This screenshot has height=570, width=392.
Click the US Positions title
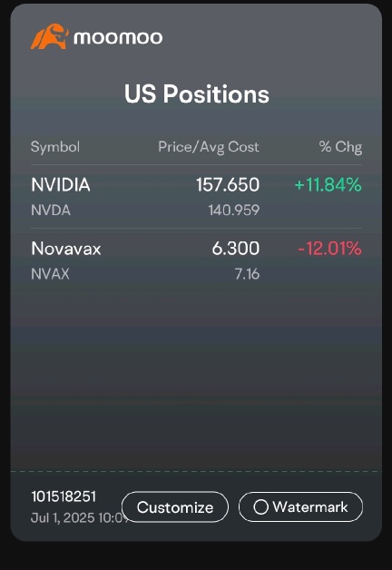tap(197, 93)
